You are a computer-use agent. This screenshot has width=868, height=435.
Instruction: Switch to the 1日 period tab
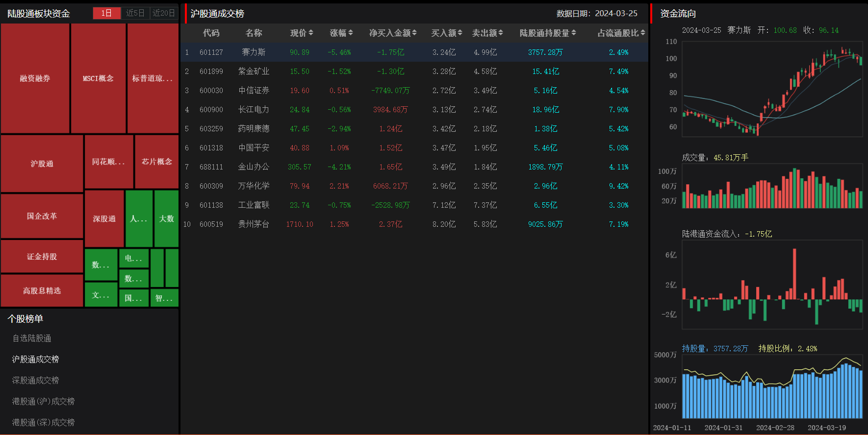click(107, 13)
